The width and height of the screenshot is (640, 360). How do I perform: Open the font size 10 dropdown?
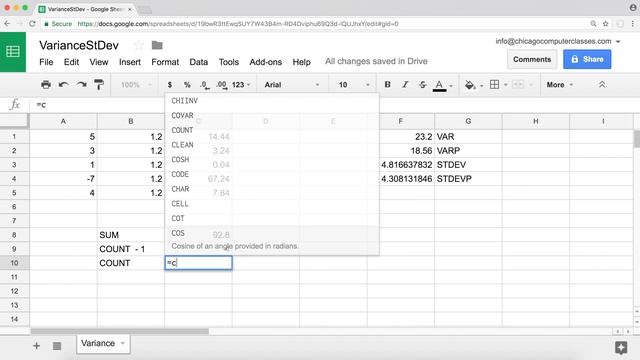coord(353,84)
